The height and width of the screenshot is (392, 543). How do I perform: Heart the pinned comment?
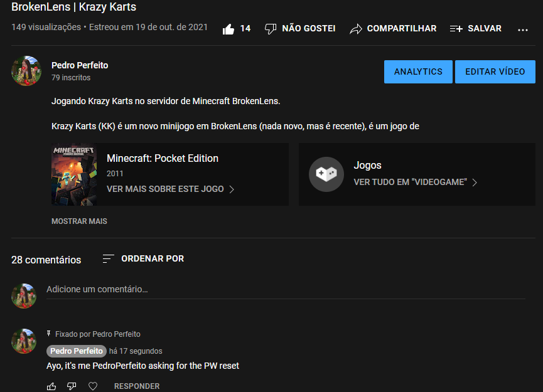click(93, 386)
